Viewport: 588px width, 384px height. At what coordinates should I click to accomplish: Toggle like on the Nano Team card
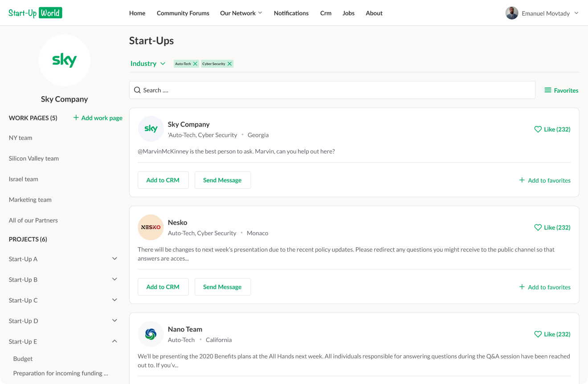click(538, 334)
